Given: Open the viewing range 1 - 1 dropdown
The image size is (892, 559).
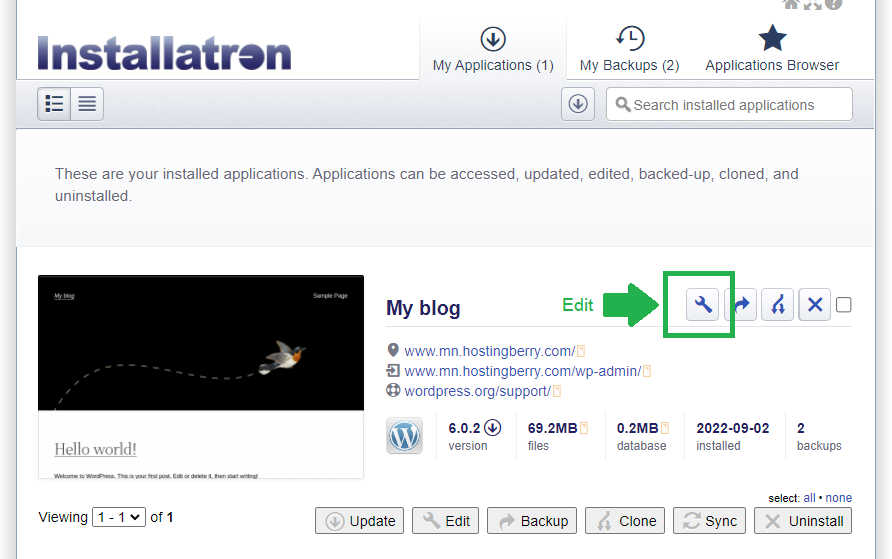Looking at the screenshot, I should 118,517.
